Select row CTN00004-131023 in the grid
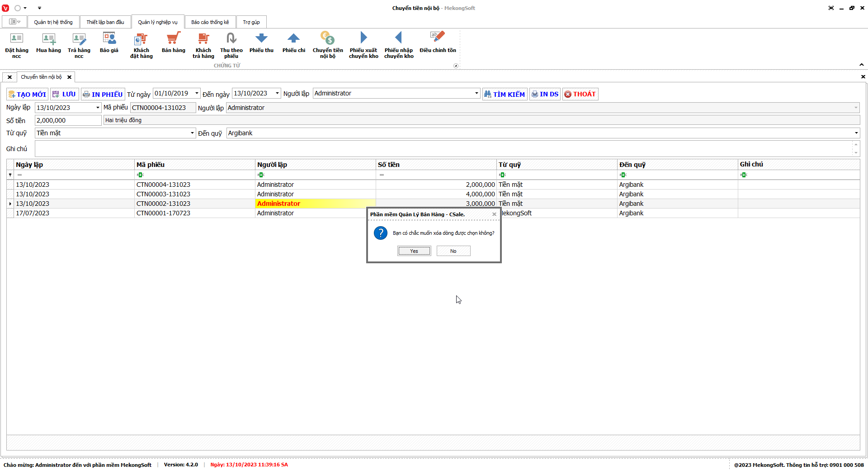 point(163,185)
